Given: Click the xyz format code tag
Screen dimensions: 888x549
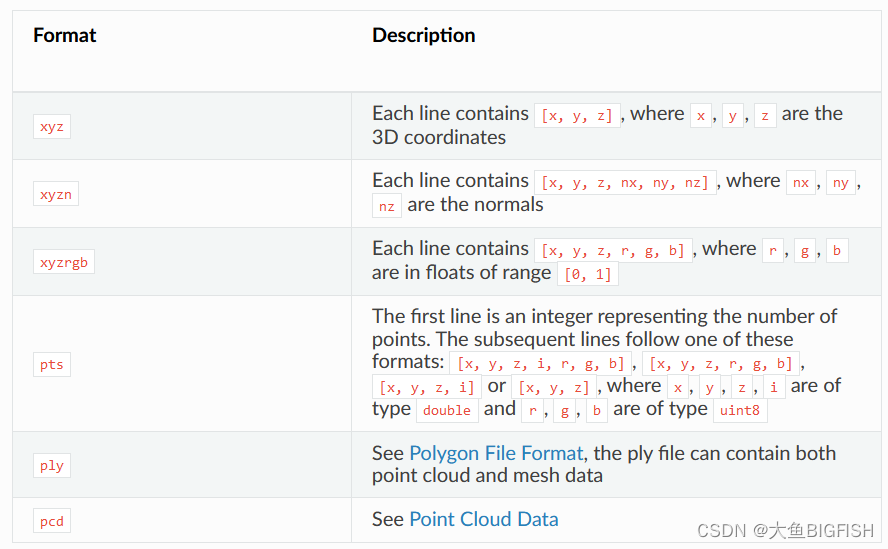Looking at the screenshot, I should [x=52, y=127].
